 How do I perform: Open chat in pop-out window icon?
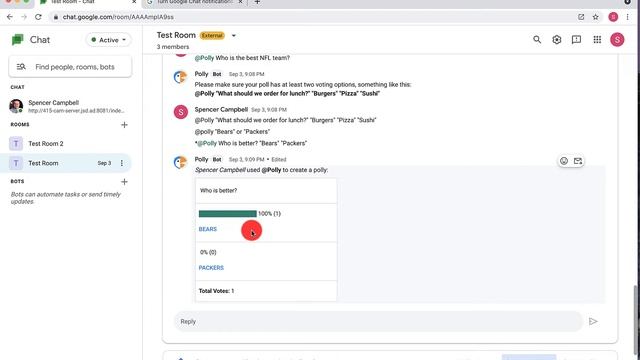point(581,17)
